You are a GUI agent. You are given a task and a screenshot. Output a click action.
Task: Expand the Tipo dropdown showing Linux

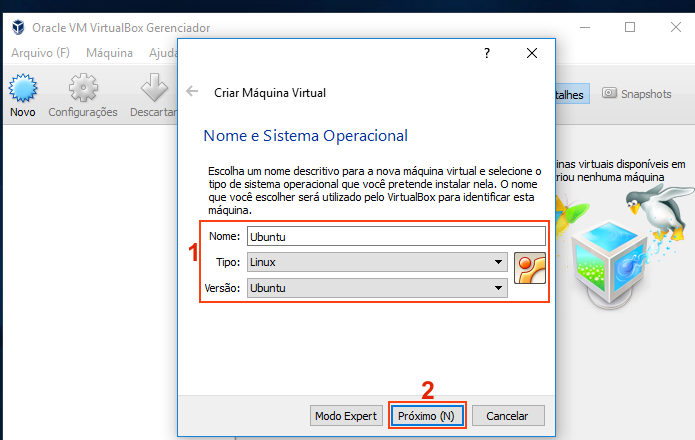point(377,262)
